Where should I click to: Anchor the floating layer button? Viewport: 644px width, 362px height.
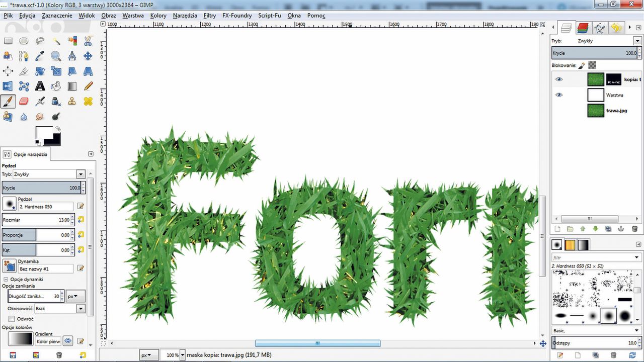(x=621, y=229)
